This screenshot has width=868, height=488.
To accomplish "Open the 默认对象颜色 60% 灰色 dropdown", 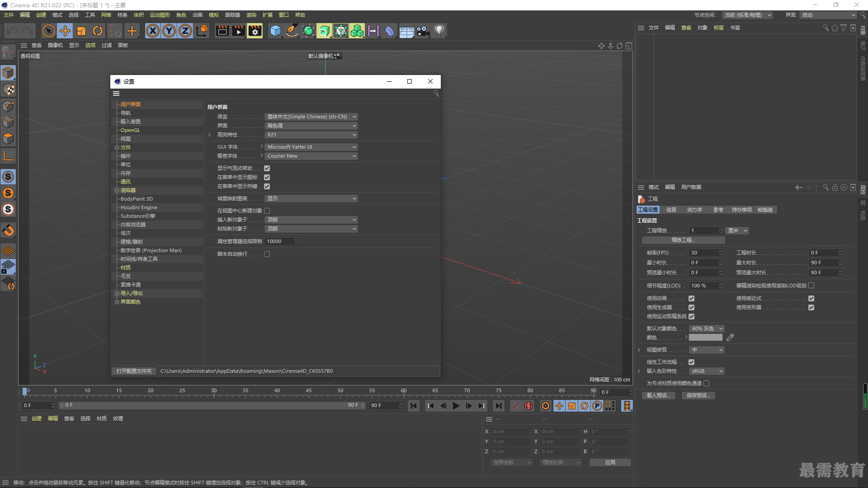I will pos(707,328).
